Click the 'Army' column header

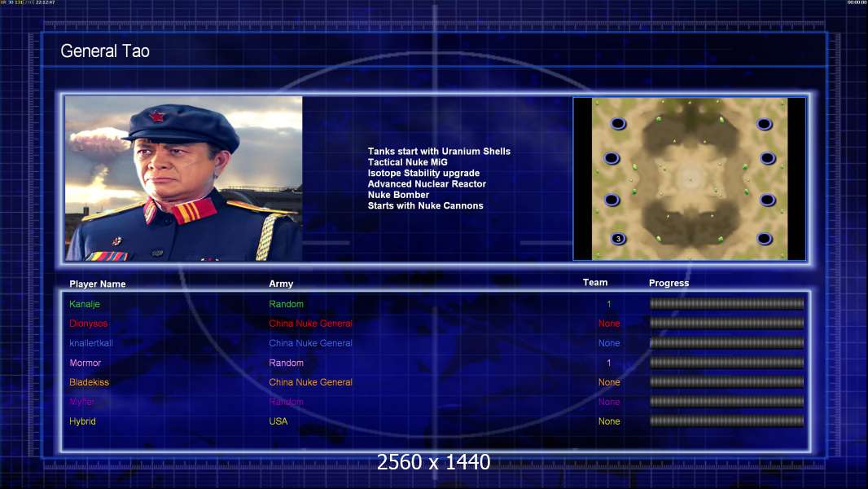(x=281, y=284)
